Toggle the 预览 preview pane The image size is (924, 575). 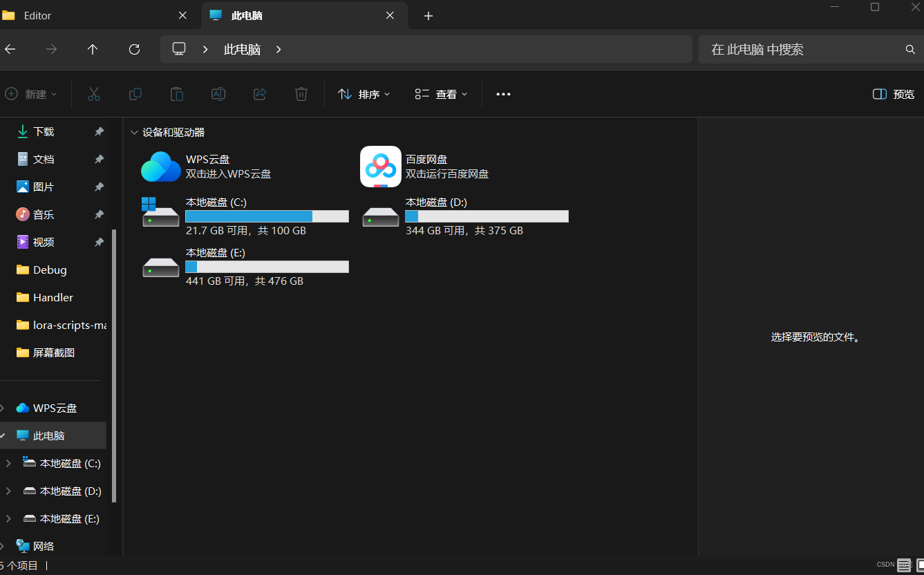892,94
